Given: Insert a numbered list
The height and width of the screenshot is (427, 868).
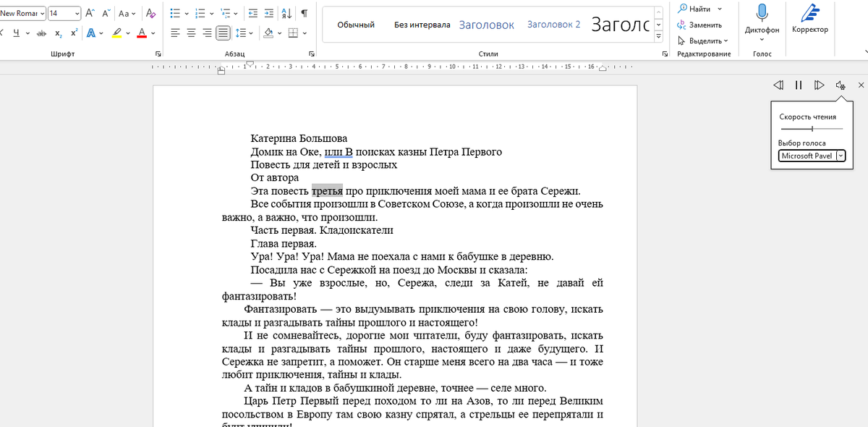Looking at the screenshot, I should pos(200,14).
